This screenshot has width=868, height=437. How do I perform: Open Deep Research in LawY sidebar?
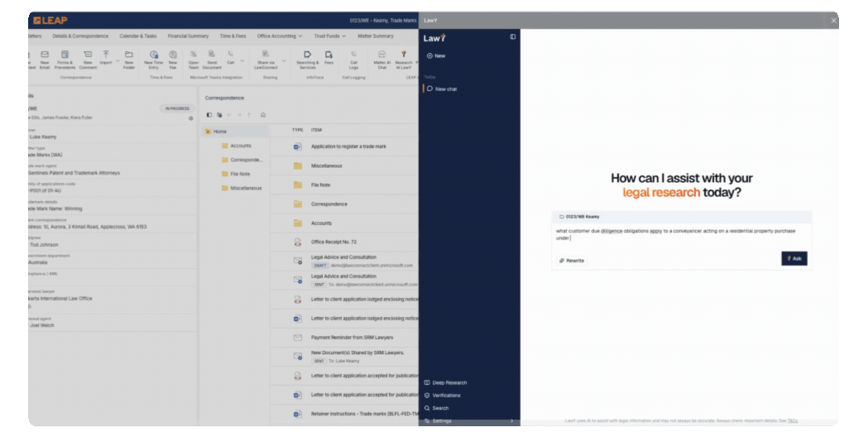click(446, 382)
